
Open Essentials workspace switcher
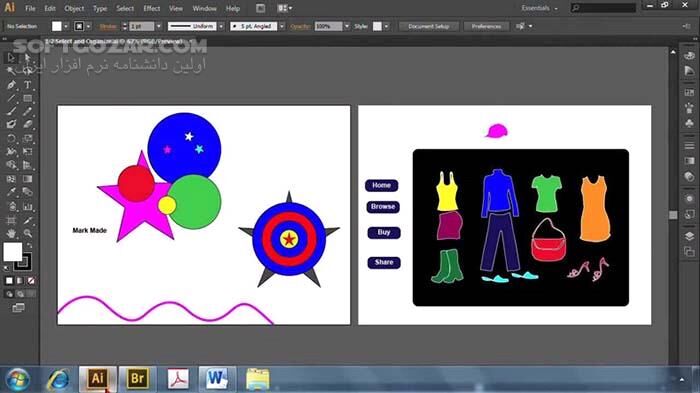(x=540, y=8)
